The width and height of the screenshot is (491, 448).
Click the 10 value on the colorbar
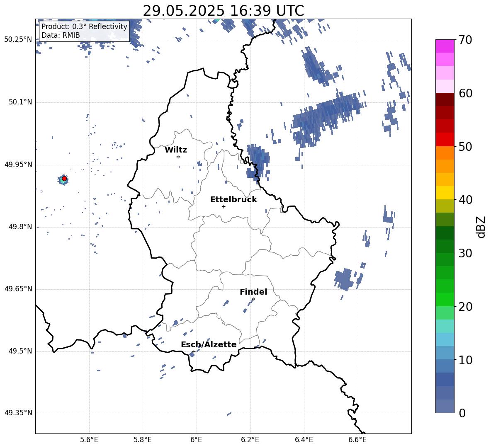(465, 360)
